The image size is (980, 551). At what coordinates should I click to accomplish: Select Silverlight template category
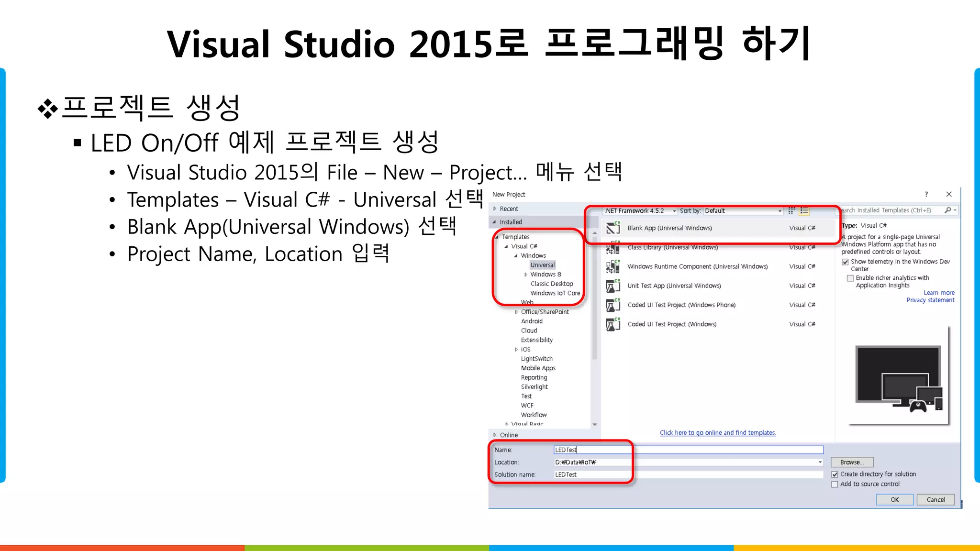tap(534, 387)
